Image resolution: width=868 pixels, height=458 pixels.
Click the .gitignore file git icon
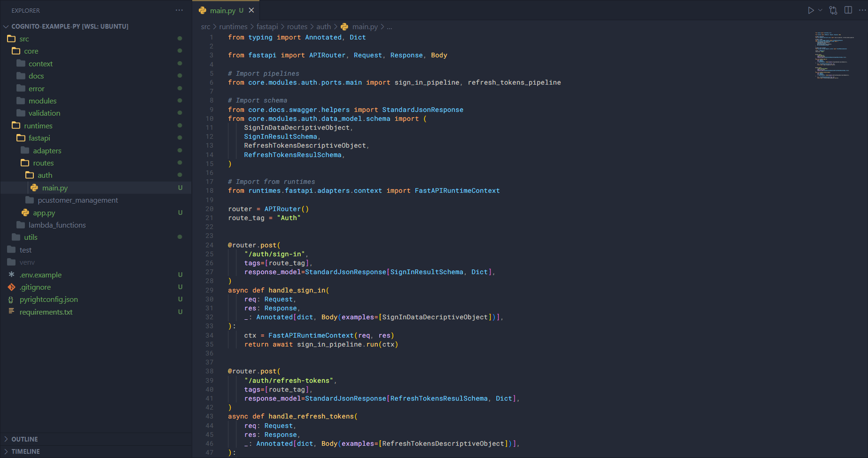click(12, 287)
